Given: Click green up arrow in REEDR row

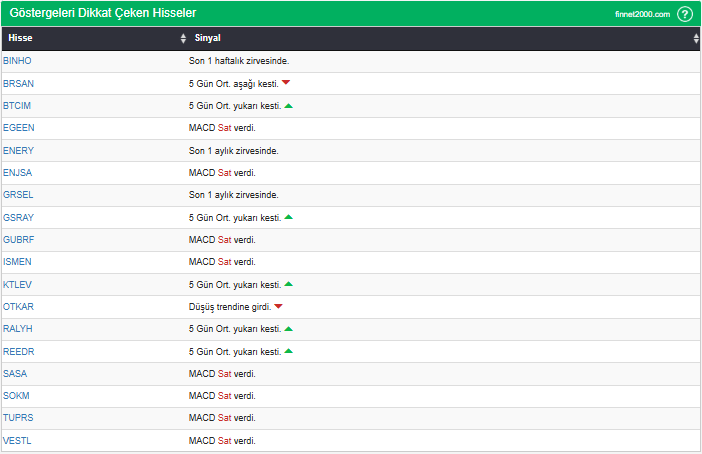Looking at the screenshot, I should click(x=288, y=351).
